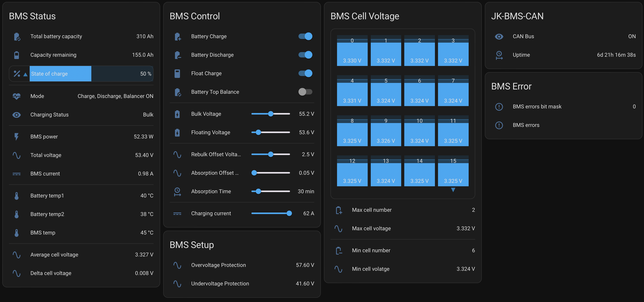Click the Charging current slider knob
This screenshot has height=302, width=644.
(x=289, y=213)
